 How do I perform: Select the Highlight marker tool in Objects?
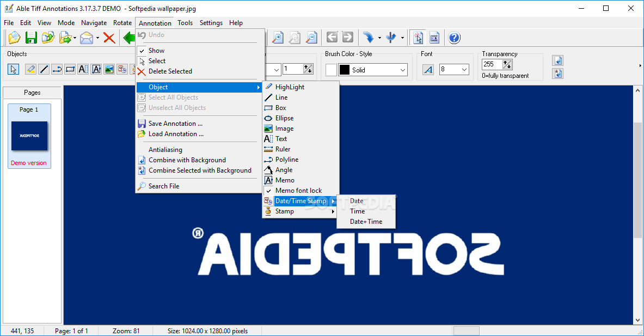tap(30, 69)
